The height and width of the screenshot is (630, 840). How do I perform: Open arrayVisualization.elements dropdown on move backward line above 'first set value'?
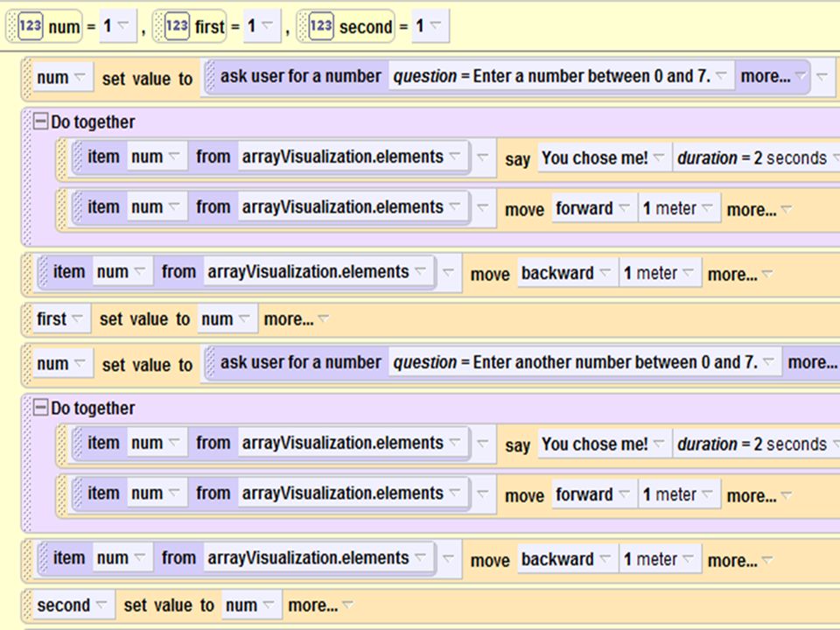[317, 271]
